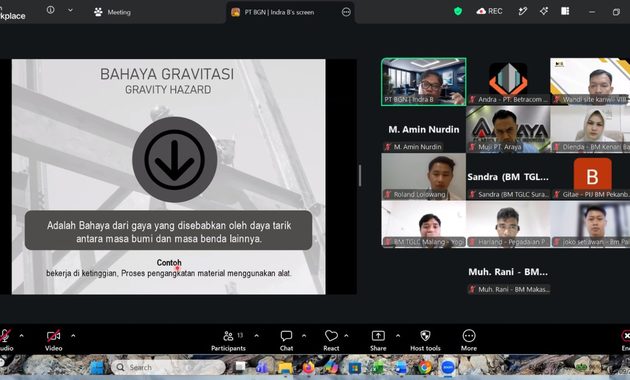Open Host tools shield
Image resolution: width=630 pixels, height=380 pixels.
click(x=425, y=340)
